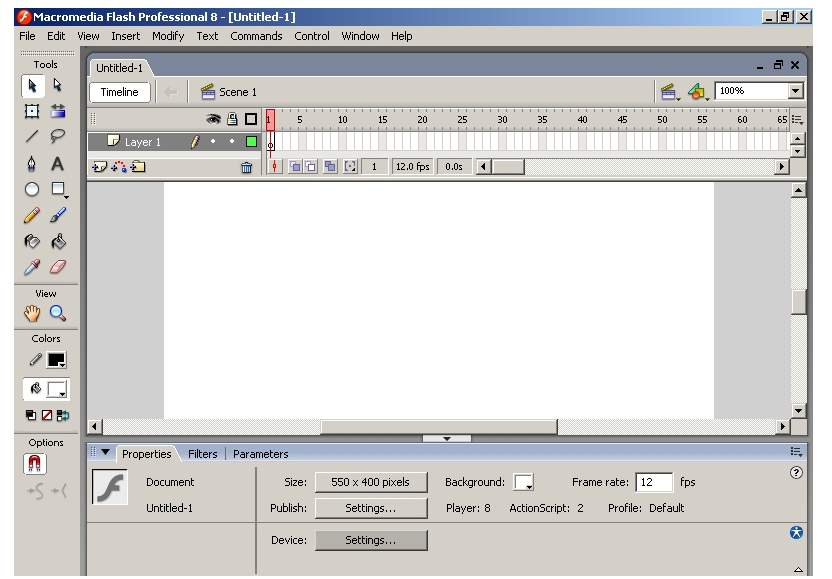Open the File menu
The height and width of the screenshot is (579, 832).
pos(27,36)
